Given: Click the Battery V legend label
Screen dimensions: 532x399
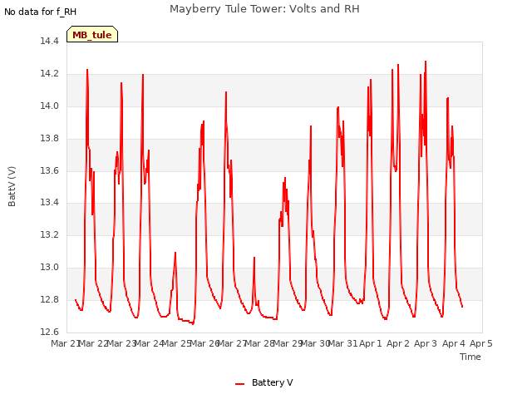Looking at the screenshot, I should (x=272, y=382).
